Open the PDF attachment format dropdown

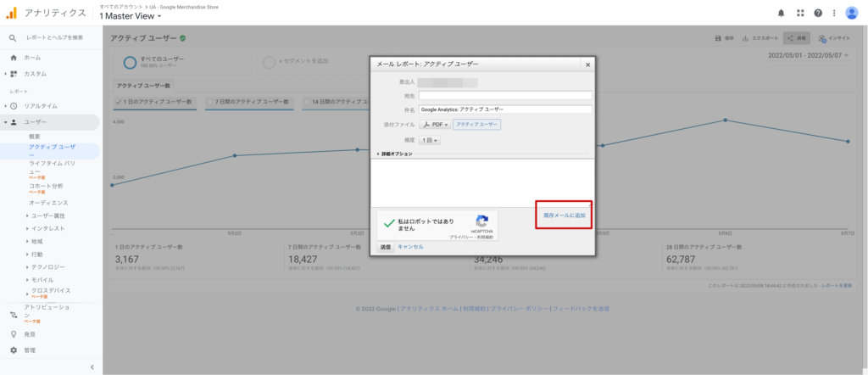pyautogui.click(x=436, y=124)
